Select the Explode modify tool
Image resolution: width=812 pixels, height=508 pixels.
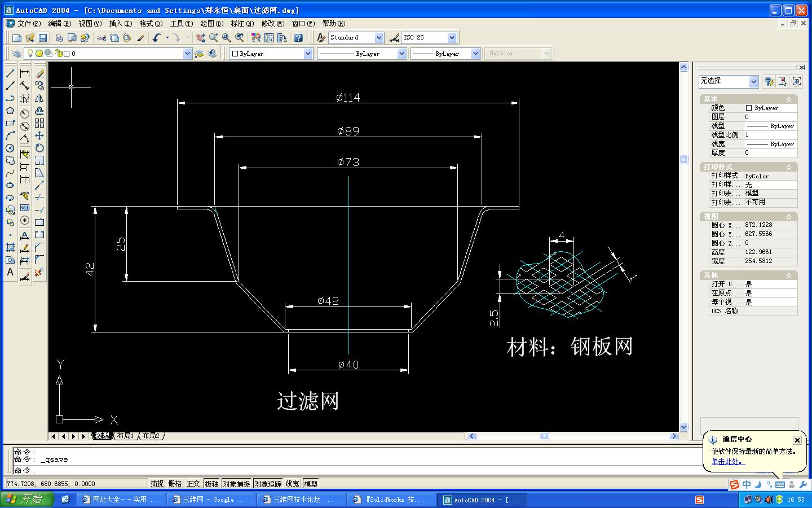coord(39,272)
